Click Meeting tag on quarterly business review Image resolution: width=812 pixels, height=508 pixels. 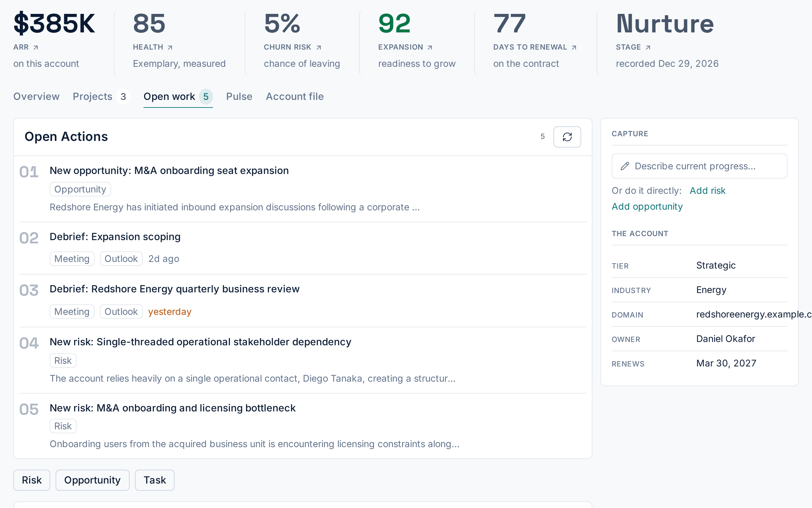coord(72,312)
